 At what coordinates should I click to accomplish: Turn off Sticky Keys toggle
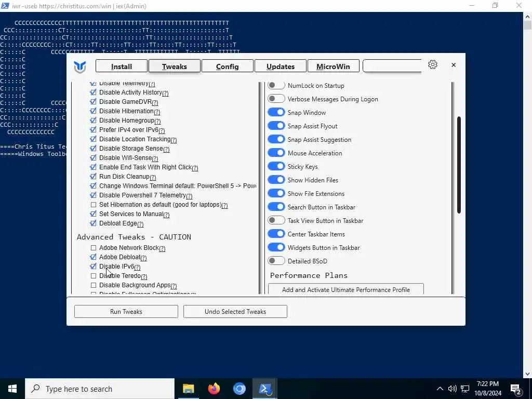click(x=276, y=166)
